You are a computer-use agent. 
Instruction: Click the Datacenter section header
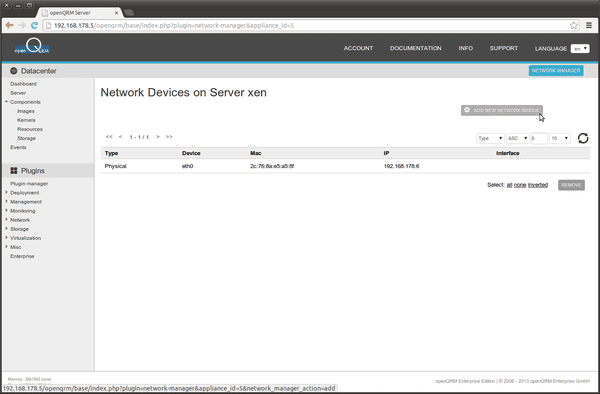tap(39, 71)
